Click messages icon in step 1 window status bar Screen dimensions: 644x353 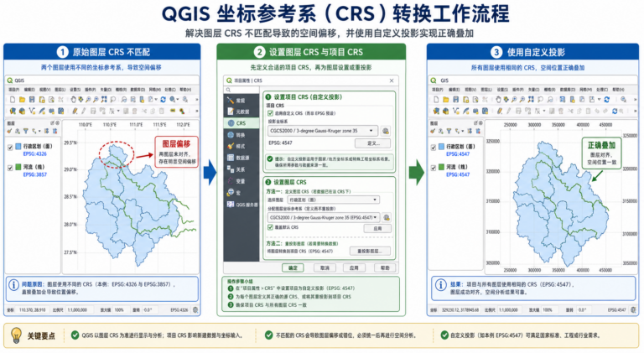(x=195, y=310)
